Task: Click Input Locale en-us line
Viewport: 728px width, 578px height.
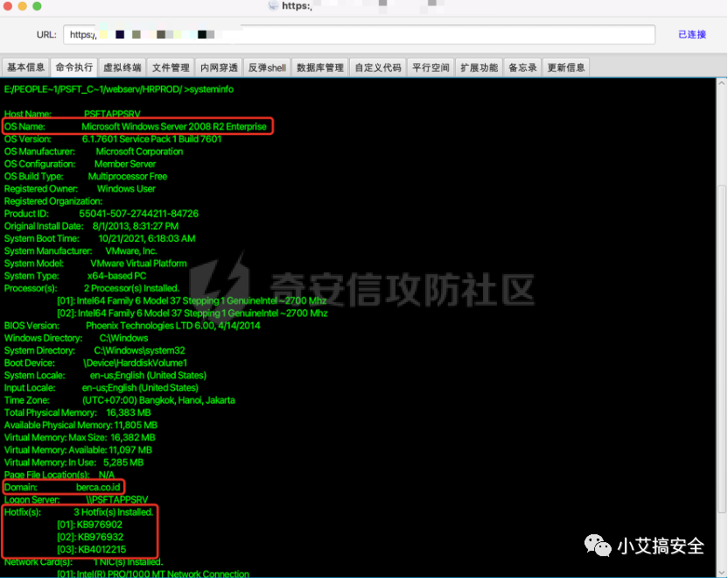Action: pyautogui.click(x=101, y=388)
